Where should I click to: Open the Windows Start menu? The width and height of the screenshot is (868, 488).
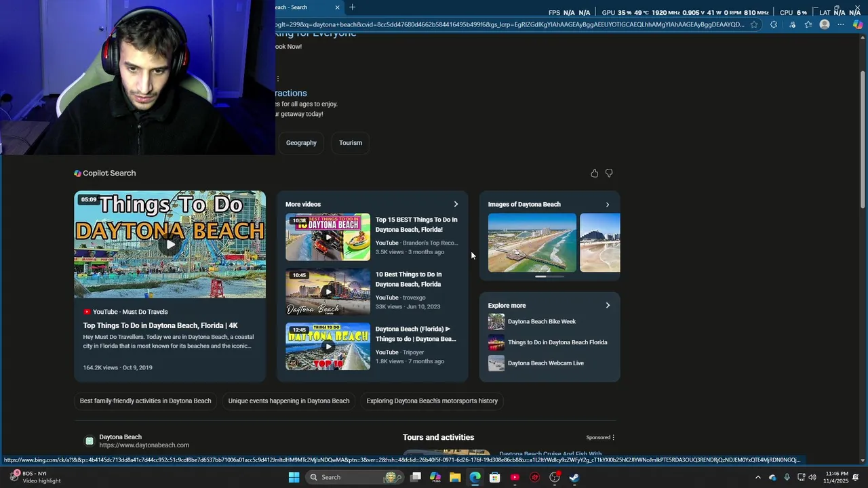coord(294,478)
